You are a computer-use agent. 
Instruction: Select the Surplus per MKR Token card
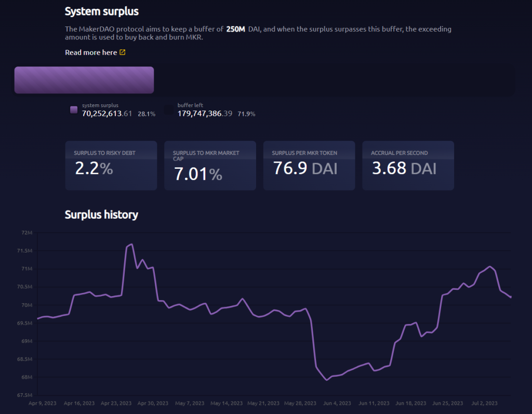(309, 166)
